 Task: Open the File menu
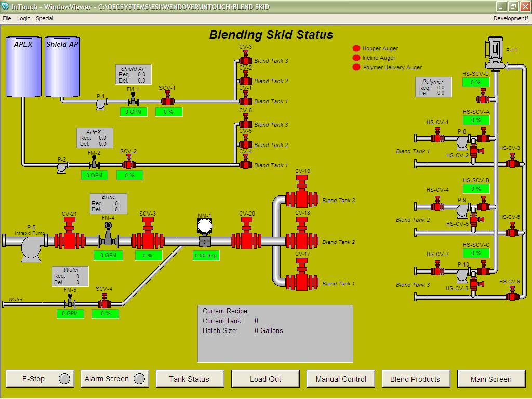click(7, 18)
